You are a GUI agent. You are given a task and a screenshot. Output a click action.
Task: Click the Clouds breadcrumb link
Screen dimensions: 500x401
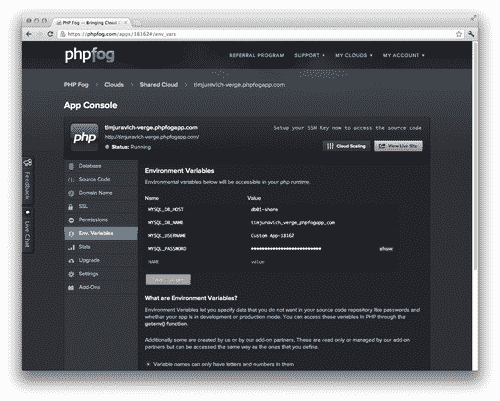pos(114,85)
